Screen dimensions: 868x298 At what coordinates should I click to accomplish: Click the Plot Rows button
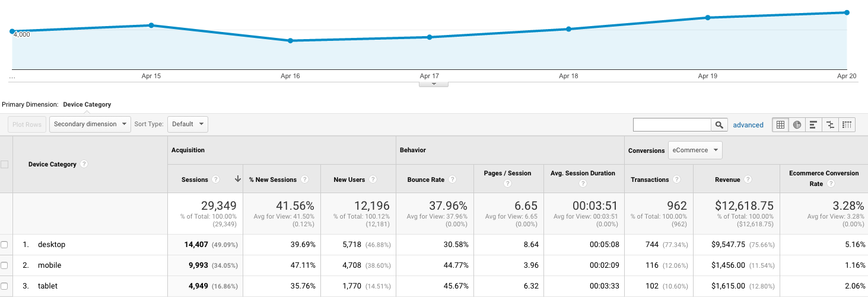(x=27, y=124)
